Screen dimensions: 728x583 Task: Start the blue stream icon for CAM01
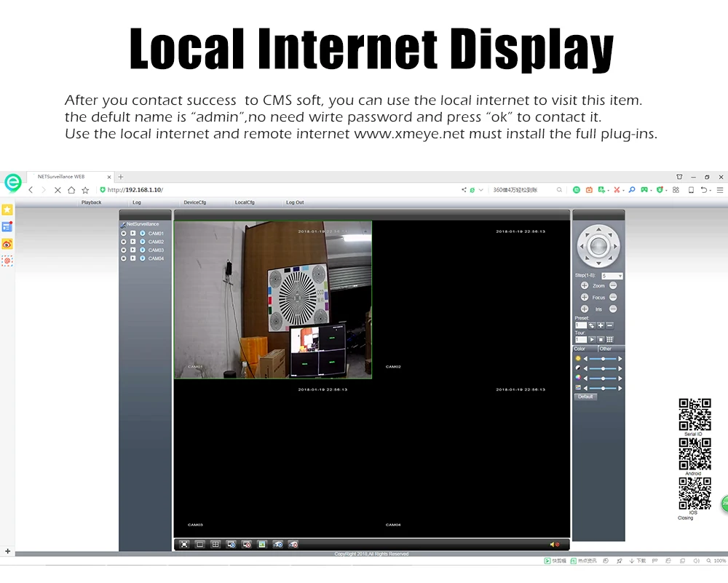click(x=143, y=234)
